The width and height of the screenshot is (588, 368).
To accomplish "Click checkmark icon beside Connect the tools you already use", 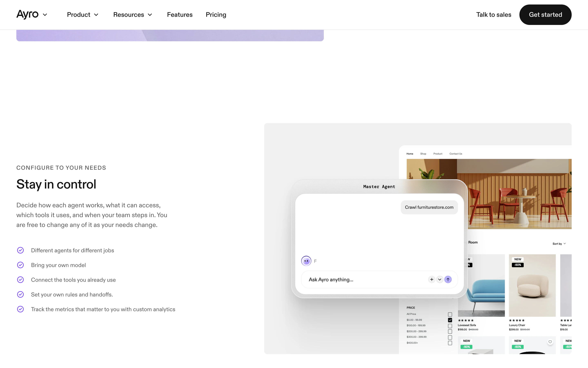I will (20, 280).
